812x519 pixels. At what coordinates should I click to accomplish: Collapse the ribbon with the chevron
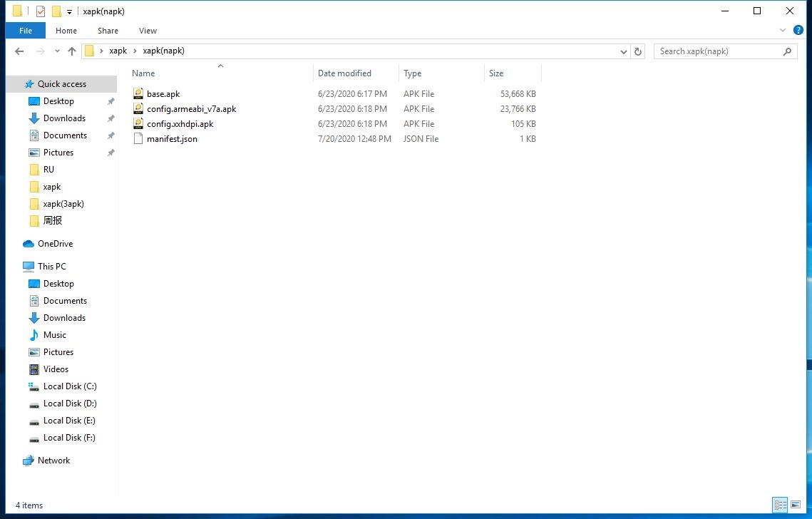tap(783, 30)
